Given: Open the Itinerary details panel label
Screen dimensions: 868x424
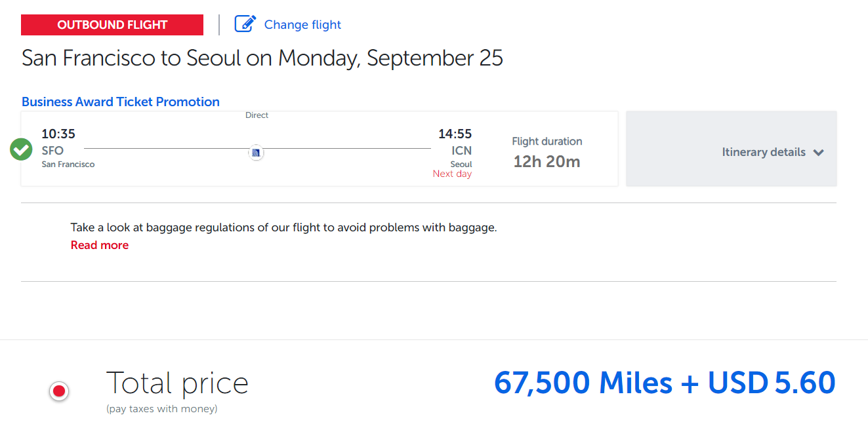Looking at the screenshot, I should click(x=764, y=152).
